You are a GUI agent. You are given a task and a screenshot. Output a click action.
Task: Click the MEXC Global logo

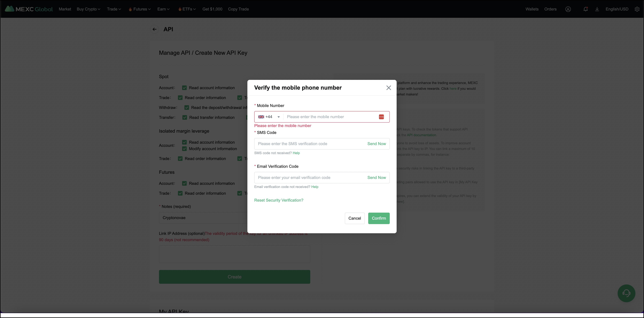click(x=29, y=9)
